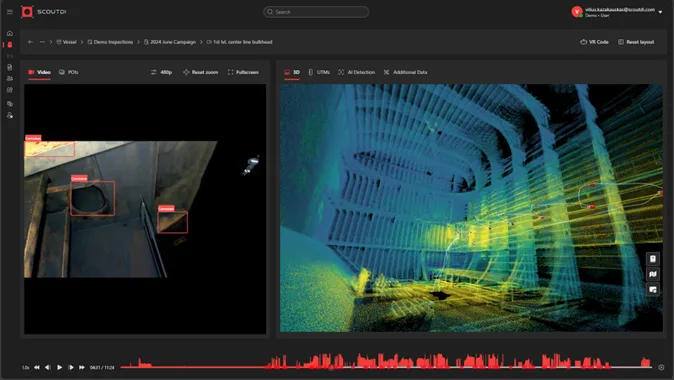Click the Reset zoom icon

pyautogui.click(x=186, y=72)
